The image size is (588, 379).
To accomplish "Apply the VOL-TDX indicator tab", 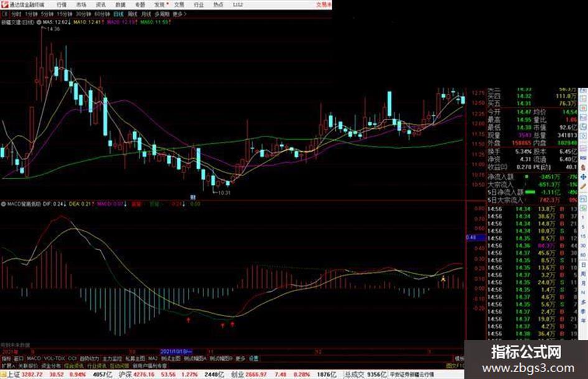I will [x=54, y=358].
